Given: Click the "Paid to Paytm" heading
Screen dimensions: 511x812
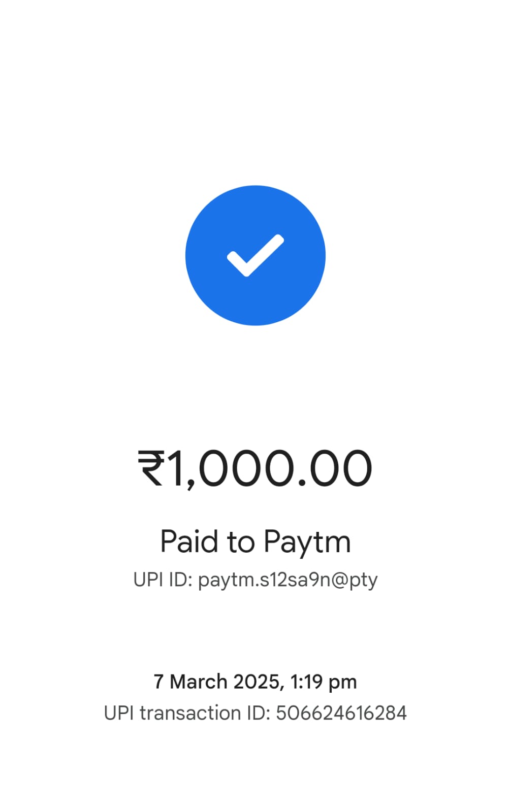Looking at the screenshot, I should click(255, 543).
